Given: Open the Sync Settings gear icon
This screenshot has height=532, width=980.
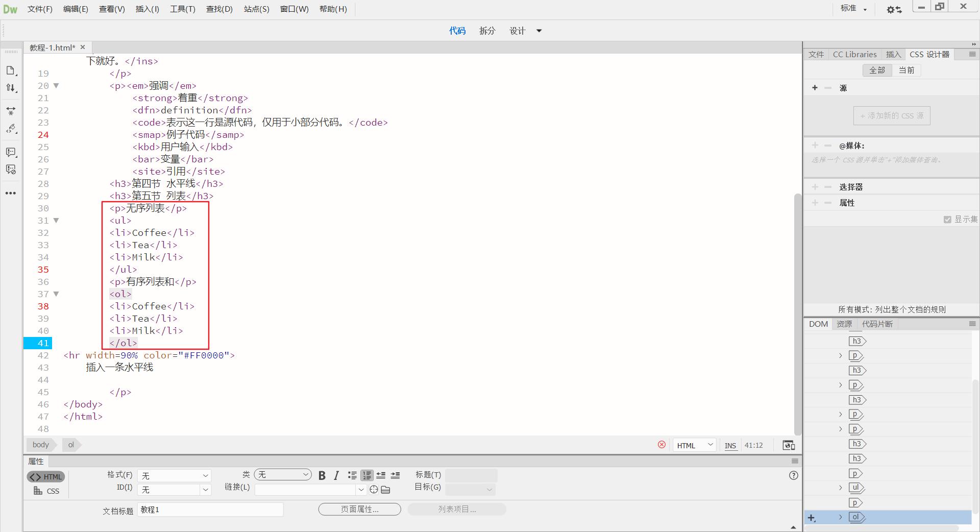Looking at the screenshot, I should point(894,9).
